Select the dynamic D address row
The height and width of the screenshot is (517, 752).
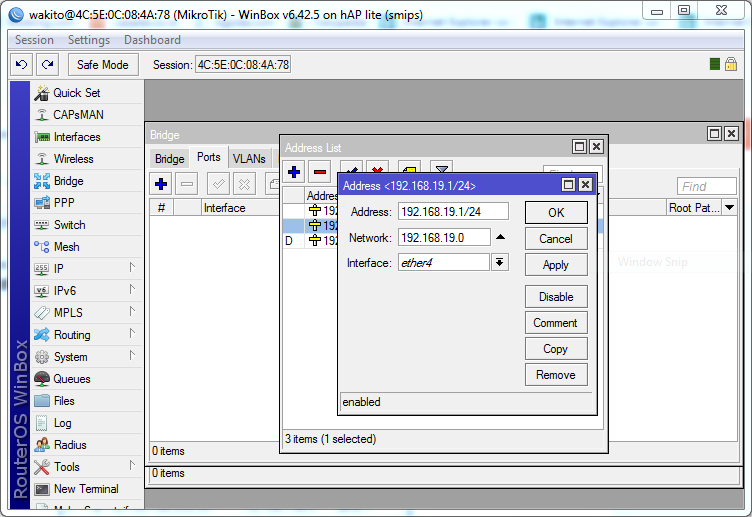click(311, 240)
